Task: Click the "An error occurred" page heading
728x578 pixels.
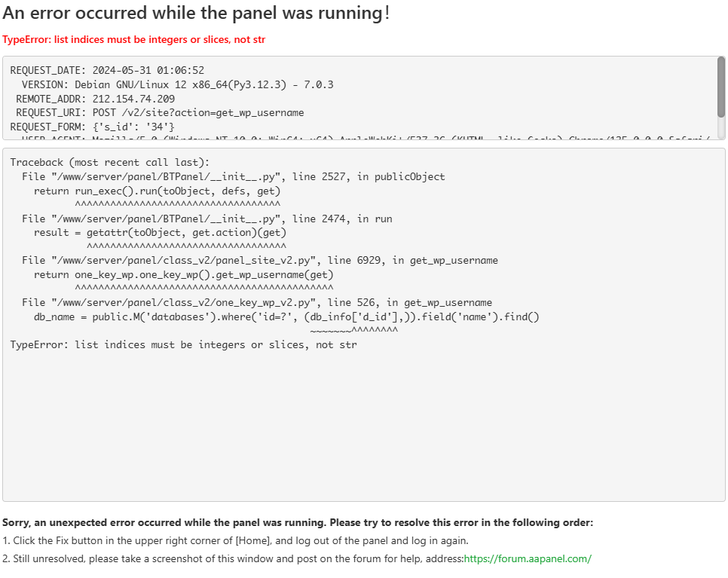Action: [196, 13]
